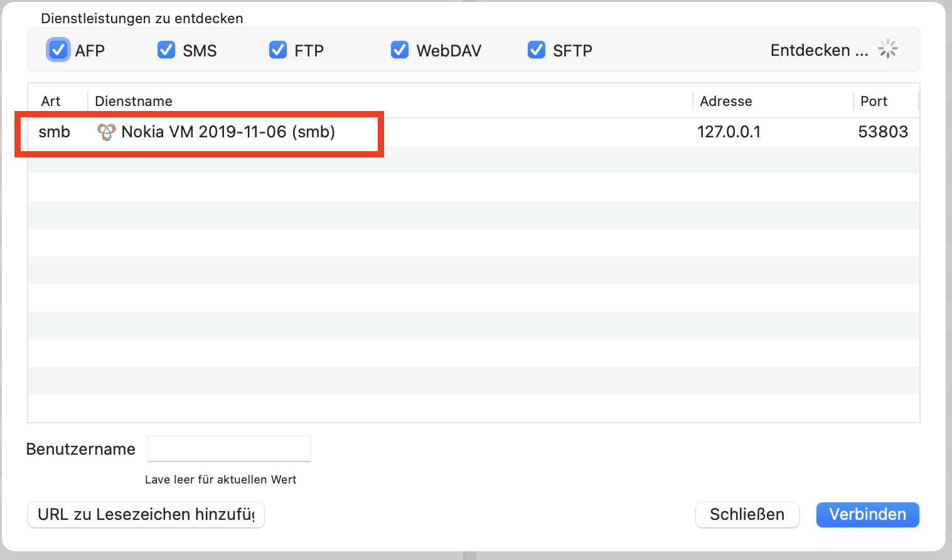The image size is (952, 560).
Task: Click the spinning progress indicator beside Entdecken
Action: 887,49
